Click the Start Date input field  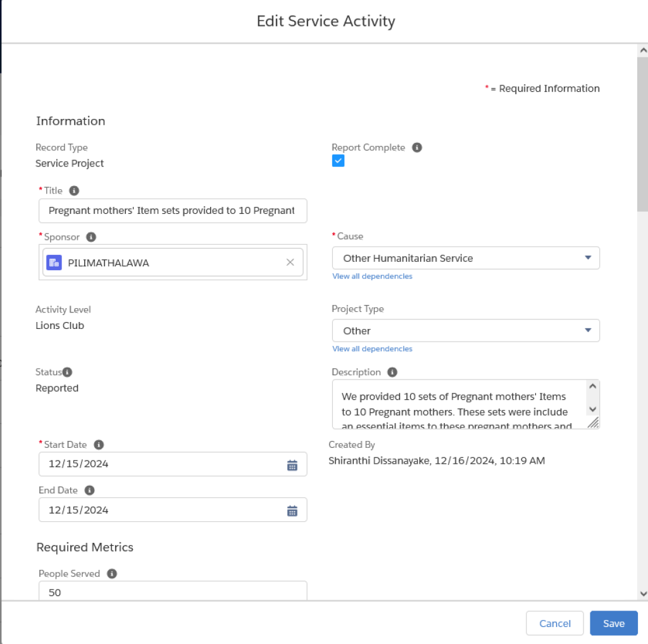[x=173, y=464]
